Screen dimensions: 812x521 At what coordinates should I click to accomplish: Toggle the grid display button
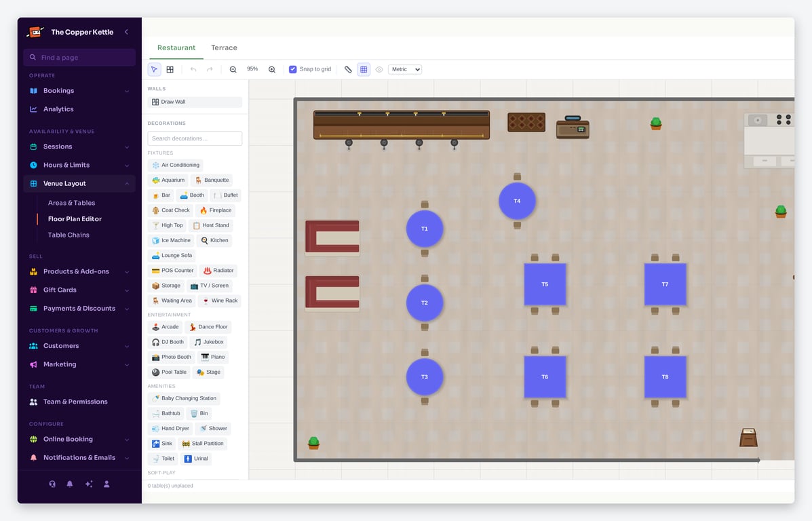(364, 69)
